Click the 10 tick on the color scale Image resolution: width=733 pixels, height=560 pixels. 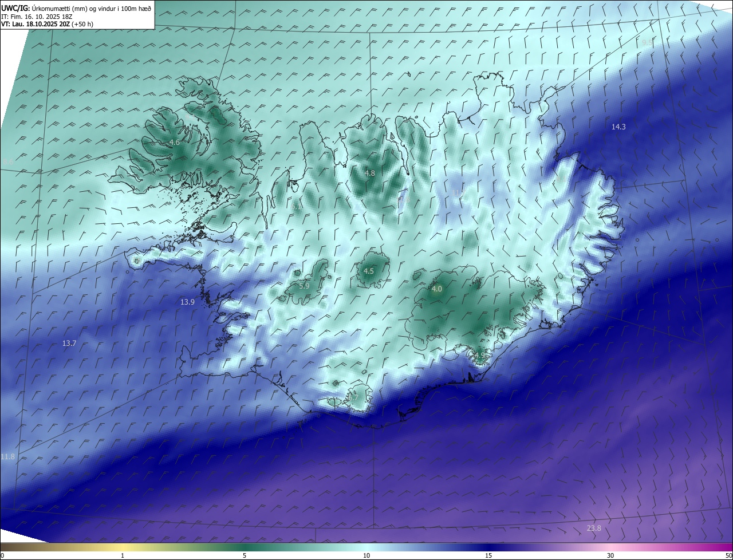[x=366, y=555]
